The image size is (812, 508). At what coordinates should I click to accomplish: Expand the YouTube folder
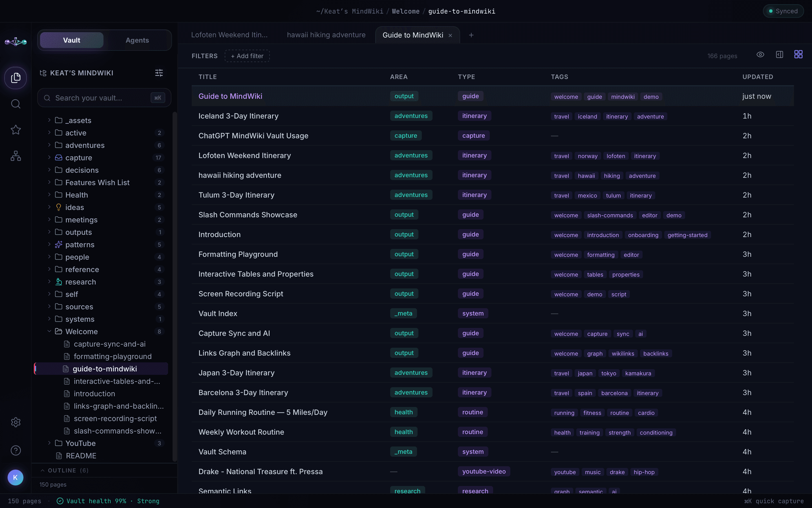(49, 443)
